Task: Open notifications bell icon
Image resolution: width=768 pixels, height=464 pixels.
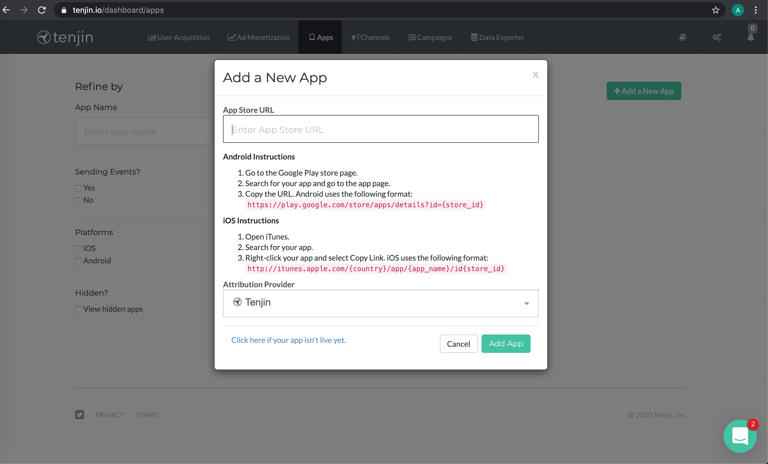Action: point(750,37)
